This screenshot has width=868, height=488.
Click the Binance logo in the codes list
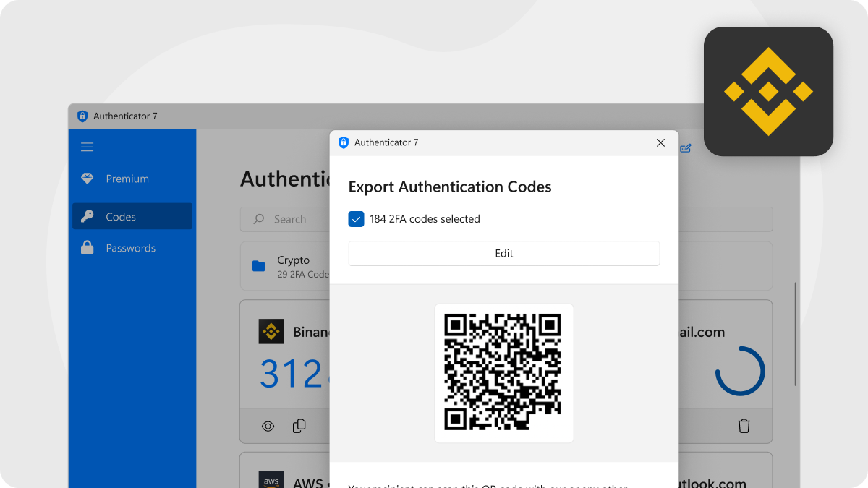pyautogui.click(x=271, y=331)
